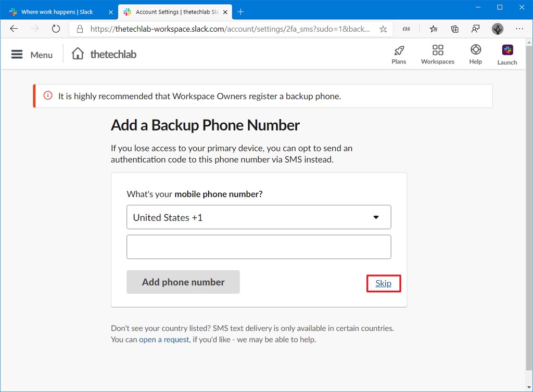Click the browser profile avatar
The height and width of the screenshot is (392, 533).
coord(498,29)
